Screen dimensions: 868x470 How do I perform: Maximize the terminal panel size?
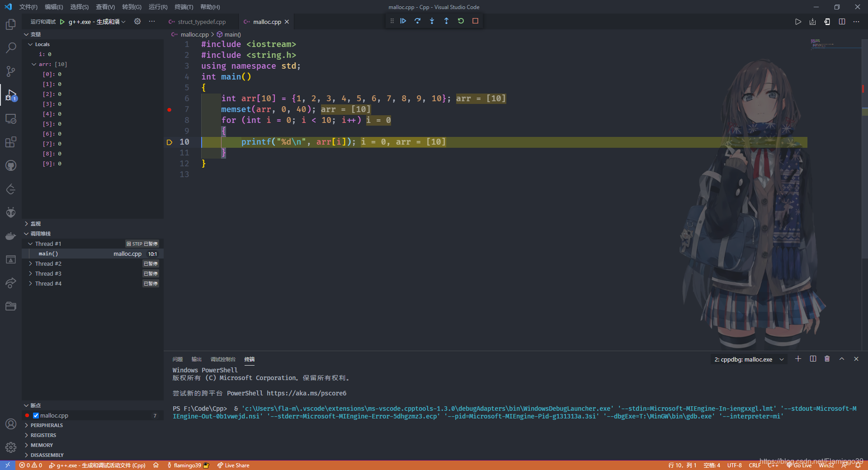842,359
